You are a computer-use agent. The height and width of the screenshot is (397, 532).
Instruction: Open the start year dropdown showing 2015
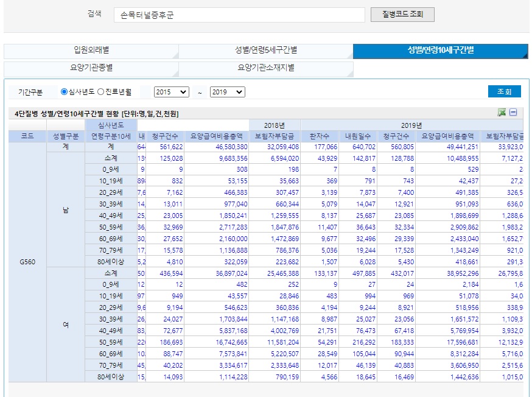pos(171,92)
